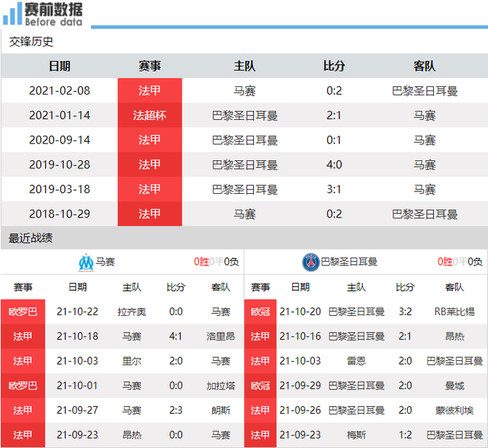
Task: Click the 0:1 score in the 2020-09-14 row
Action: [334, 140]
